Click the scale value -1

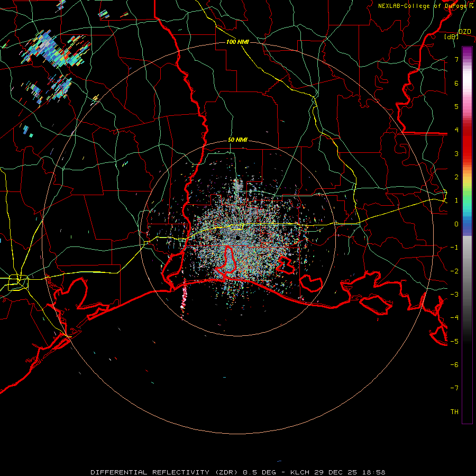point(454,248)
